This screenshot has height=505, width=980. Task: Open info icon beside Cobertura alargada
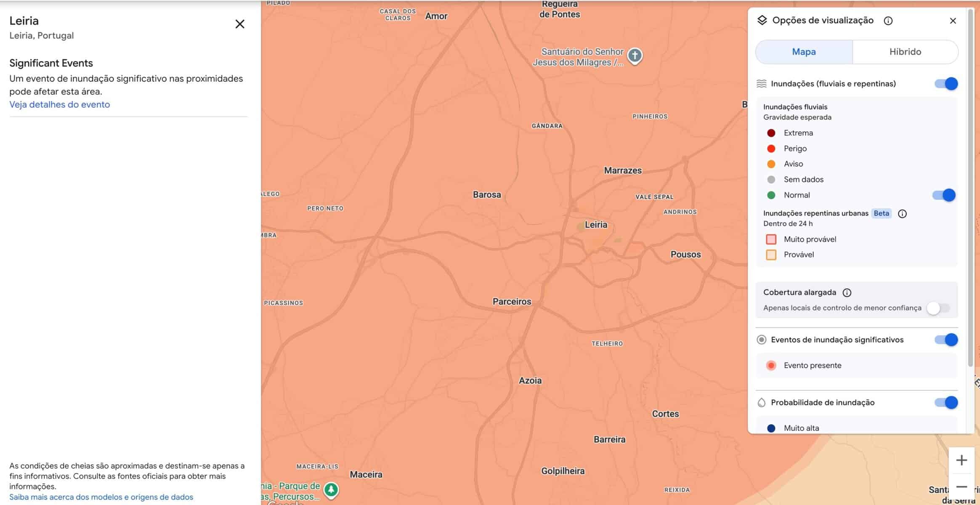click(x=847, y=292)
